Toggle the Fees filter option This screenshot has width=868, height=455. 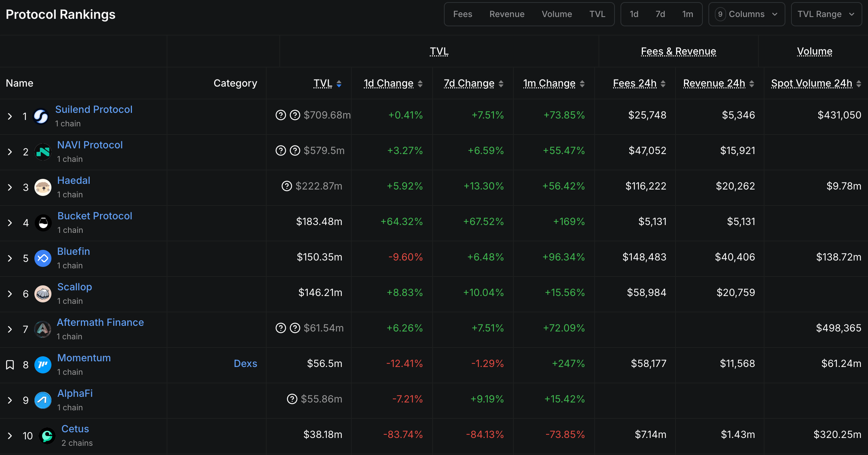(x=462, y=14)
